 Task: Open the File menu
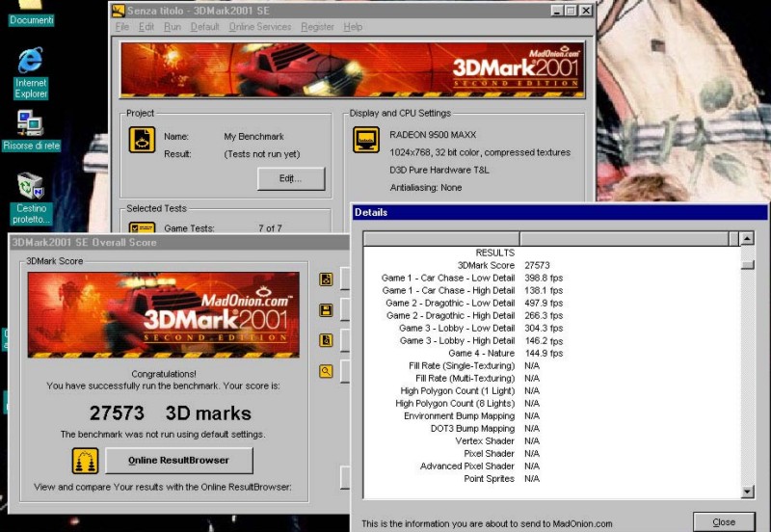click(122, 27)
